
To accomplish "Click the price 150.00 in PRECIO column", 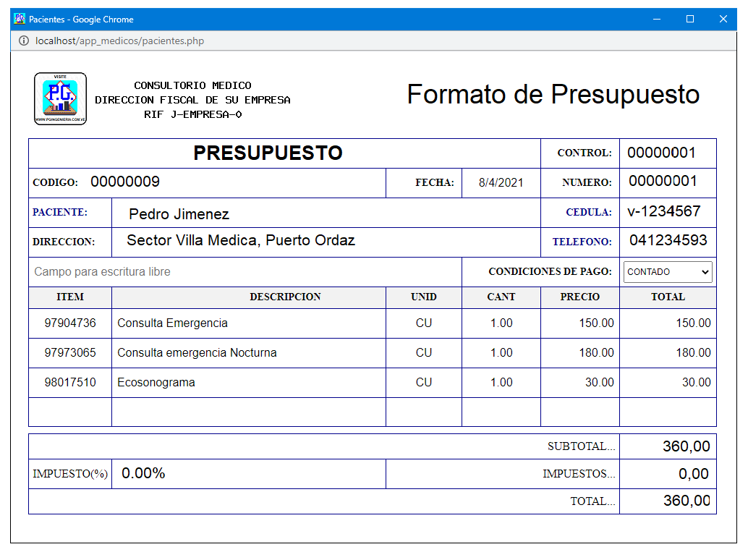I will point(596,323).
